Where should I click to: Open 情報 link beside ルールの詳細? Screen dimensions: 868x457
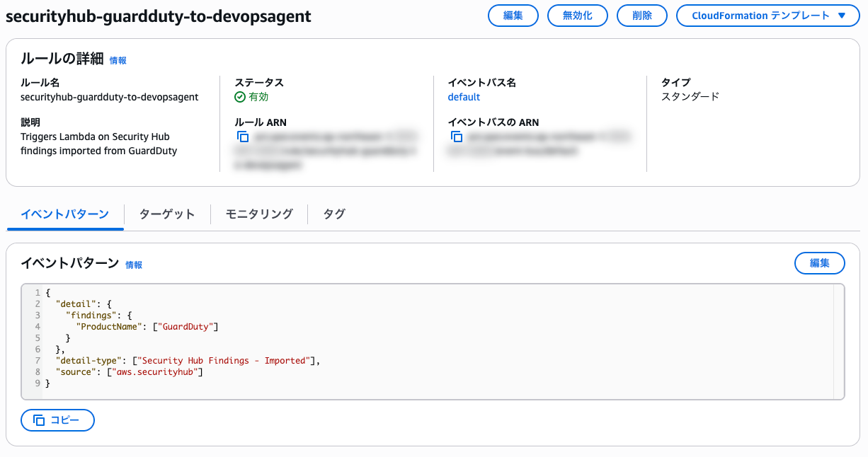click(x=118, y=61)
